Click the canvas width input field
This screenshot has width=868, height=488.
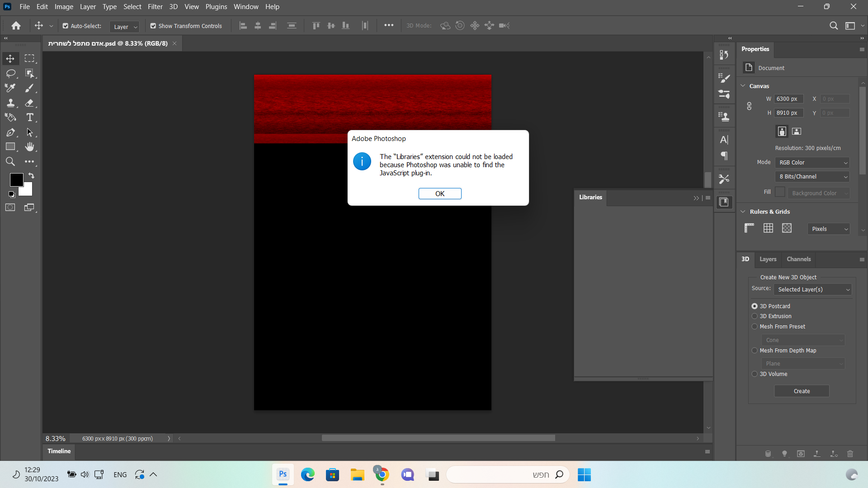[788, 99]
